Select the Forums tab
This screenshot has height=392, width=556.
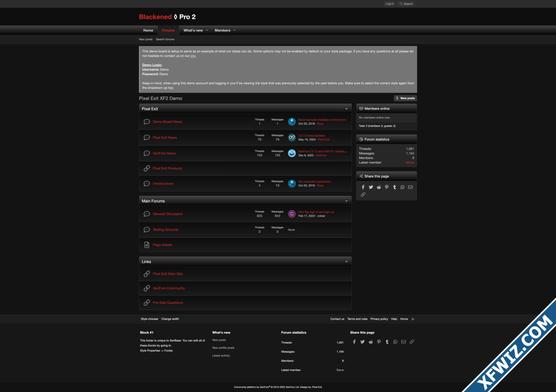pyautogui.click(x=168, y=30)
